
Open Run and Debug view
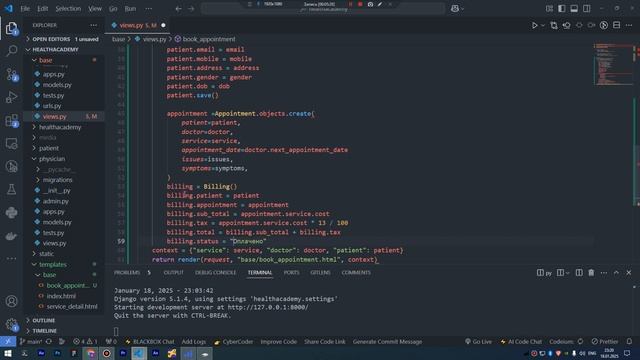click(x=11, y=97)
